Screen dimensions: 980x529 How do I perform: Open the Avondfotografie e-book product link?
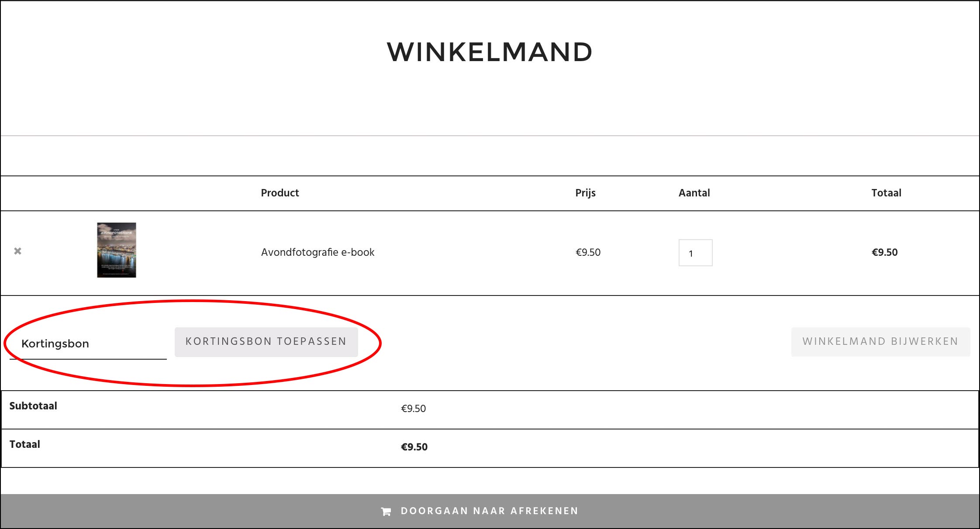[x=317, y=252]
